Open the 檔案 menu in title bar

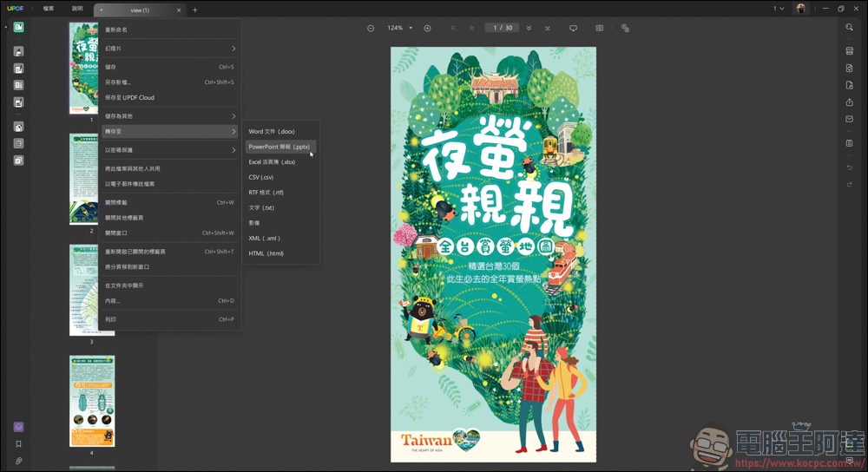click(x=49, y=9)
